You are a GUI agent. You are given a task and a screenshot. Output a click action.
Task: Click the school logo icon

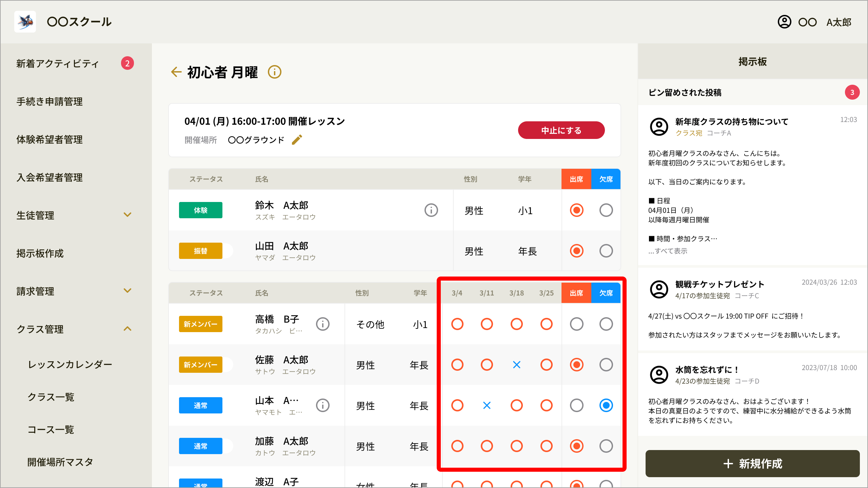pos(25,22)
